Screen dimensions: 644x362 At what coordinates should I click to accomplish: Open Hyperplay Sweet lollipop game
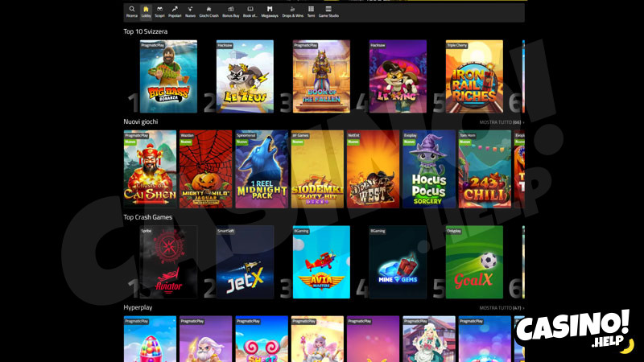tap(262, 339)
